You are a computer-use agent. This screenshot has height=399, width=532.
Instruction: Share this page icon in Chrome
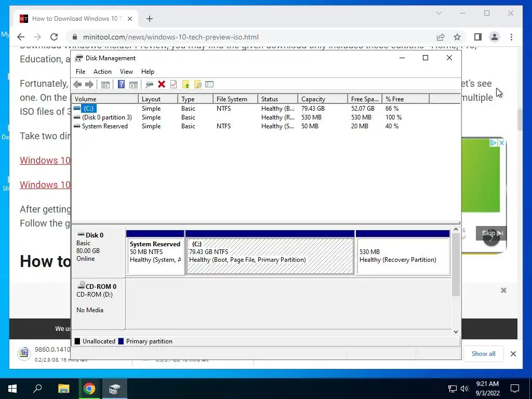tap(441, 37)
